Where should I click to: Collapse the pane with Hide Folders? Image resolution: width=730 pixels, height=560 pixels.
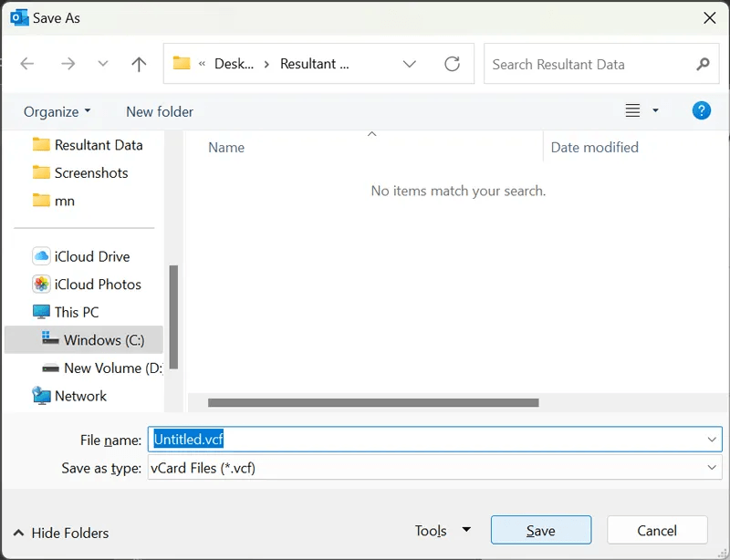[61, 533]
